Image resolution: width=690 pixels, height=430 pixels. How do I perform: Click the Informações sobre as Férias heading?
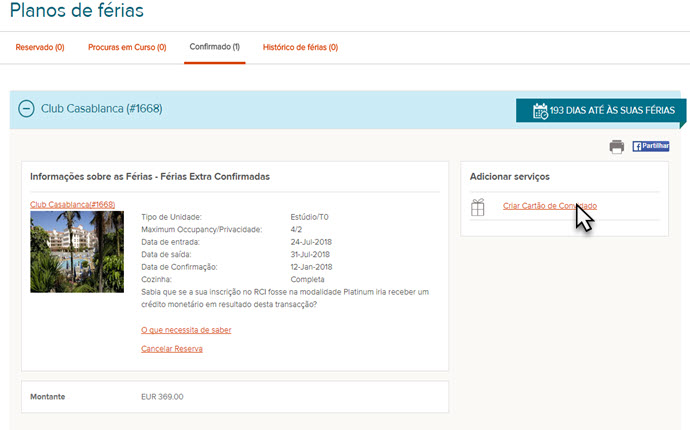(150, 176)
